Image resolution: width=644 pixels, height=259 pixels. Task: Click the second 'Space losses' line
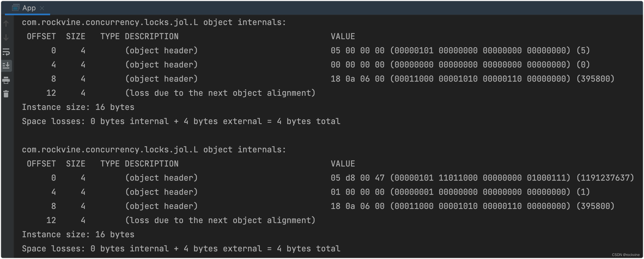(181, 249)
